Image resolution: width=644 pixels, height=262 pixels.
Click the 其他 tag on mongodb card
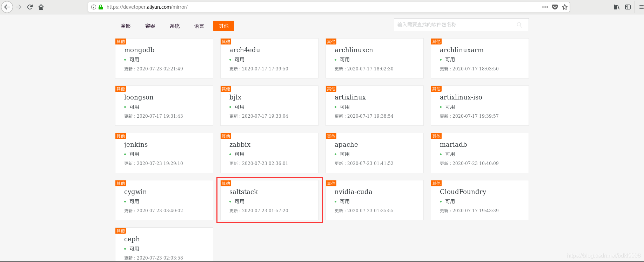coord(121,42)
